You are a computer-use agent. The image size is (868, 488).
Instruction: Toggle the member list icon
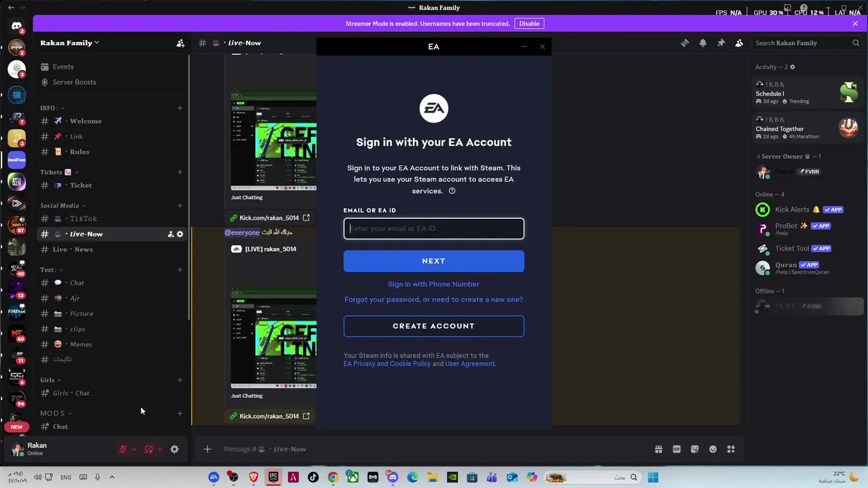click(x=739, y=43)
